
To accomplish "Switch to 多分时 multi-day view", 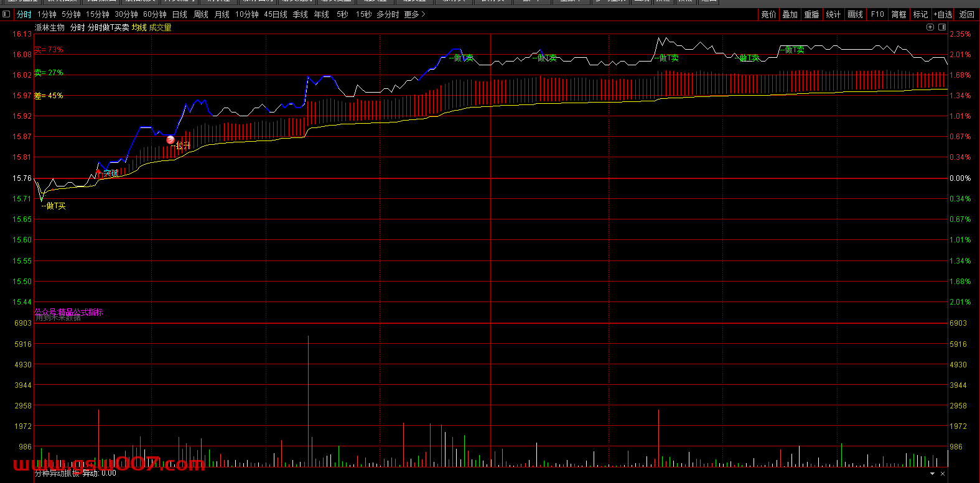I will pyautogui.click(x=387, y=14).
